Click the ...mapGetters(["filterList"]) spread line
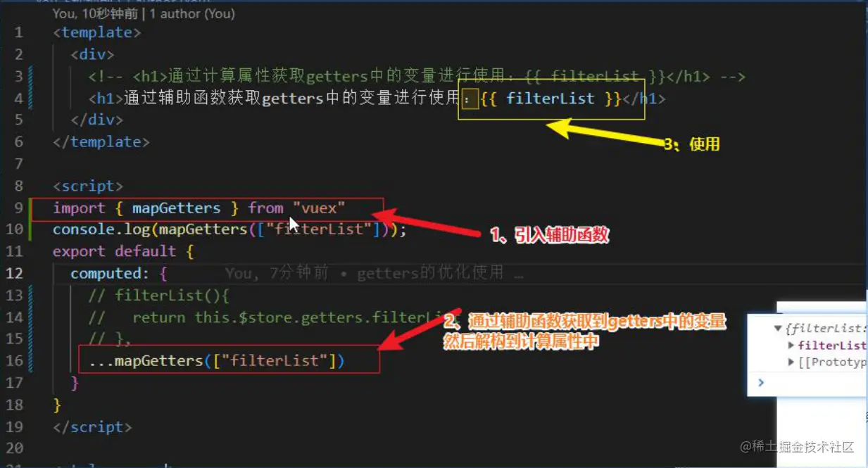Image resolution: width=868 pixels, height=468 pixels. pos(216,360)
